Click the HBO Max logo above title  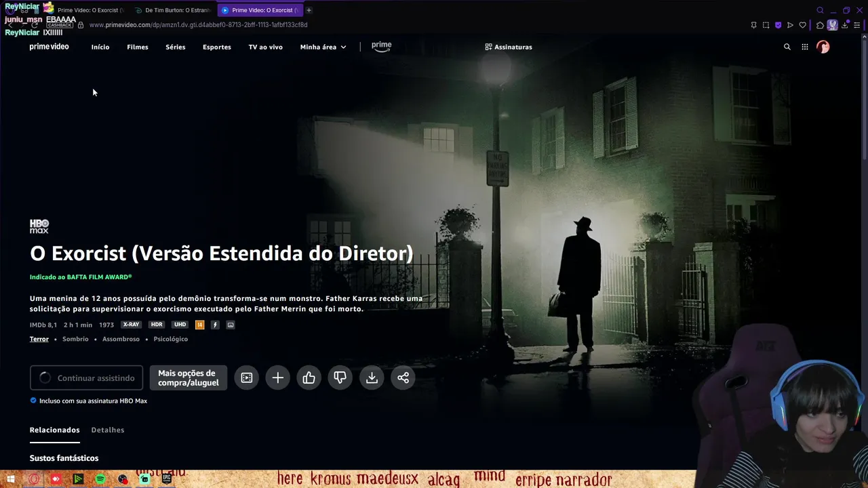click(39, 226)
